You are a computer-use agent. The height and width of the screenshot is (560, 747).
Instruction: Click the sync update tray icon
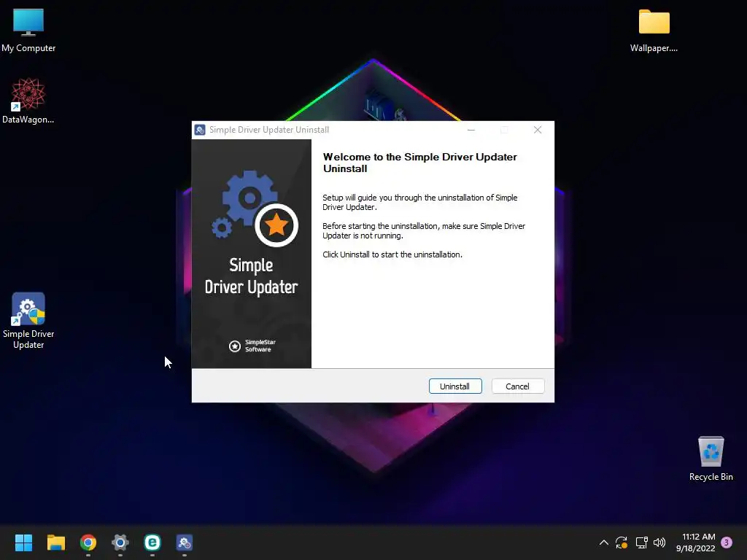coord(622,542)
